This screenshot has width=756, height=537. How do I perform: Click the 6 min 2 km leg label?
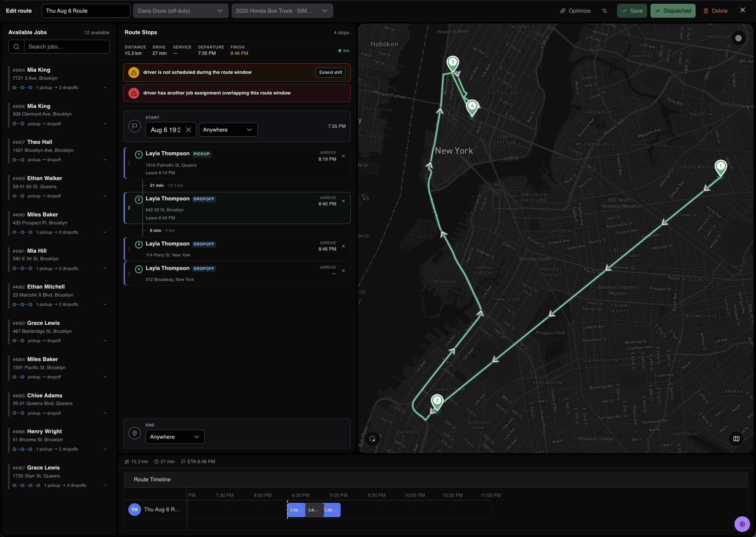(162, 231)
